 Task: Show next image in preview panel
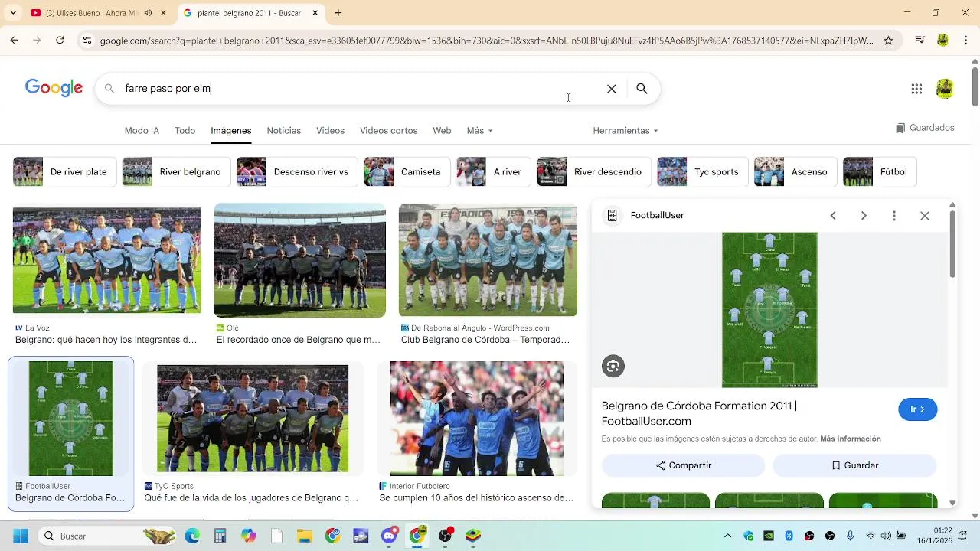[x=864, y=216]
